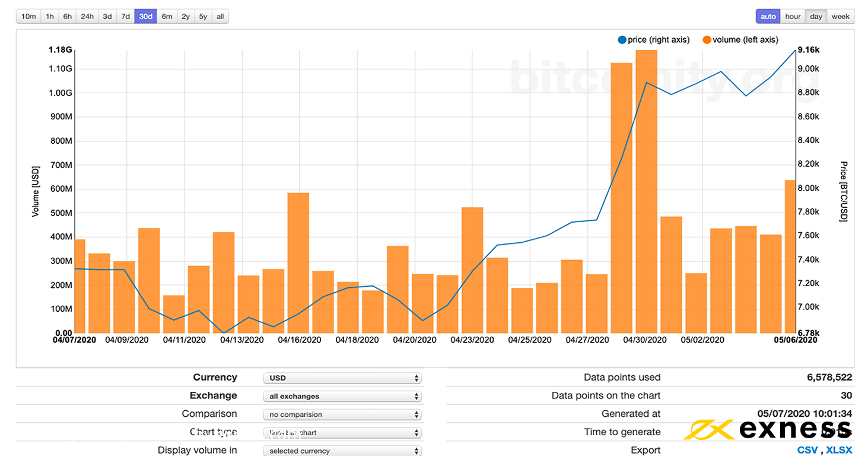Image resolution: width=868 pixels, height=456 pixels.
Task: Click the Comparison label
Action: pyautogui.click(x=209, y=414)
